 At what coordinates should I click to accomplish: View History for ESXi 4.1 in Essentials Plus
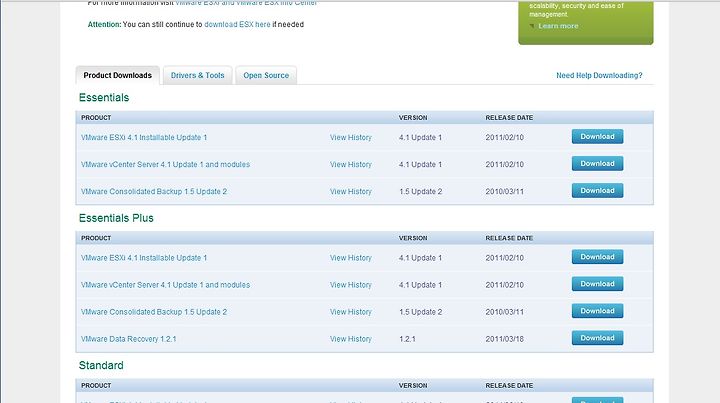click(350, 258)
